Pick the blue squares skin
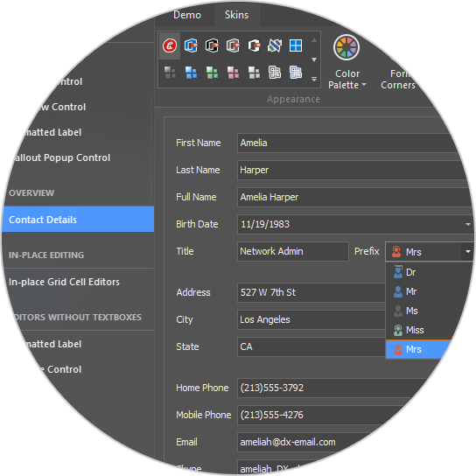476x476 pixels. point(191,73)
